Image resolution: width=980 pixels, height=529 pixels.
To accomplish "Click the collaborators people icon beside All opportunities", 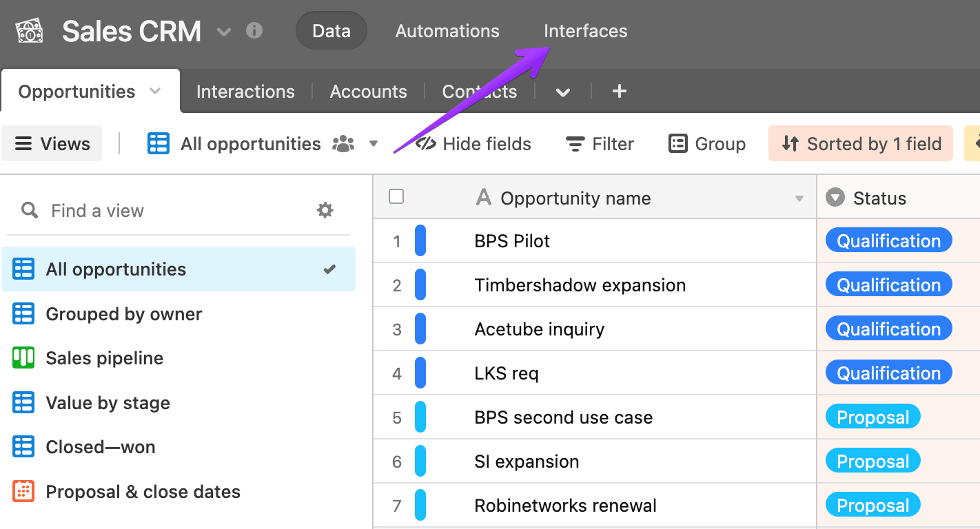I will coord(343,144).
